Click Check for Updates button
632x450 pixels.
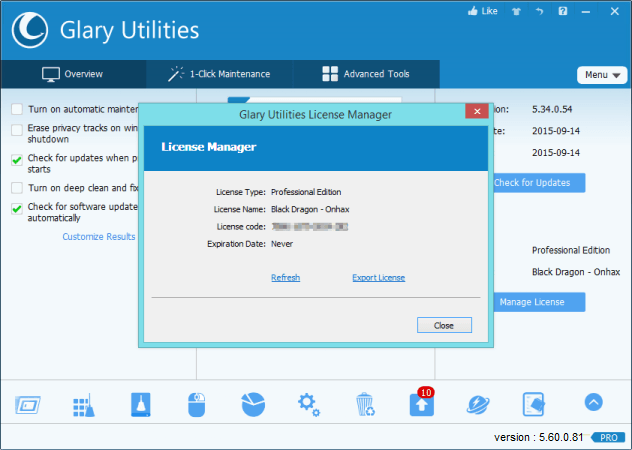pyautogui.click(x=539, y=183)
